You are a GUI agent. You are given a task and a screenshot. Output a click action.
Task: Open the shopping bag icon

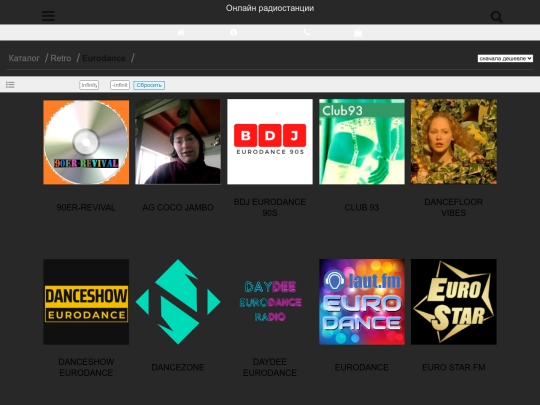click(x=358, y=32)
